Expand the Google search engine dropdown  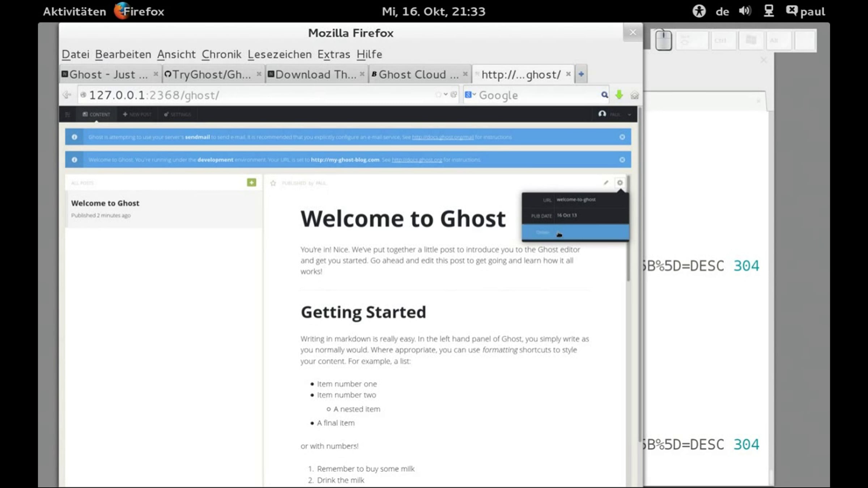pyautogui.click(x=471, y=95)
